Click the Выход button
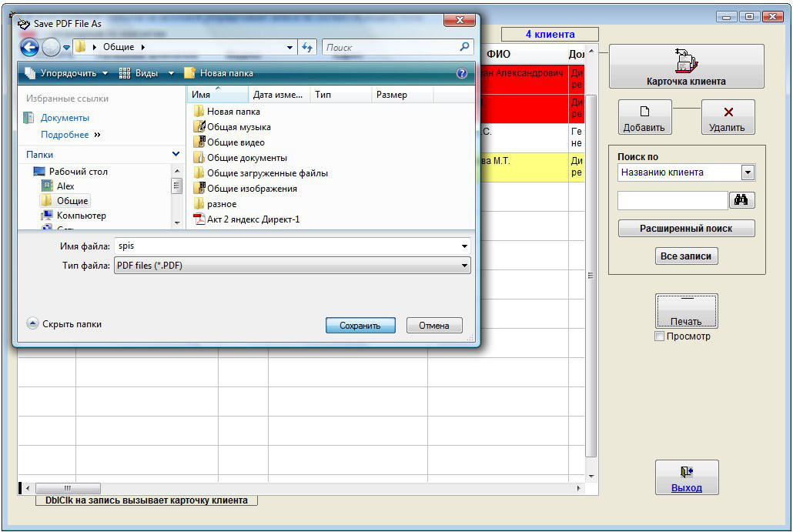 point(686,477)
